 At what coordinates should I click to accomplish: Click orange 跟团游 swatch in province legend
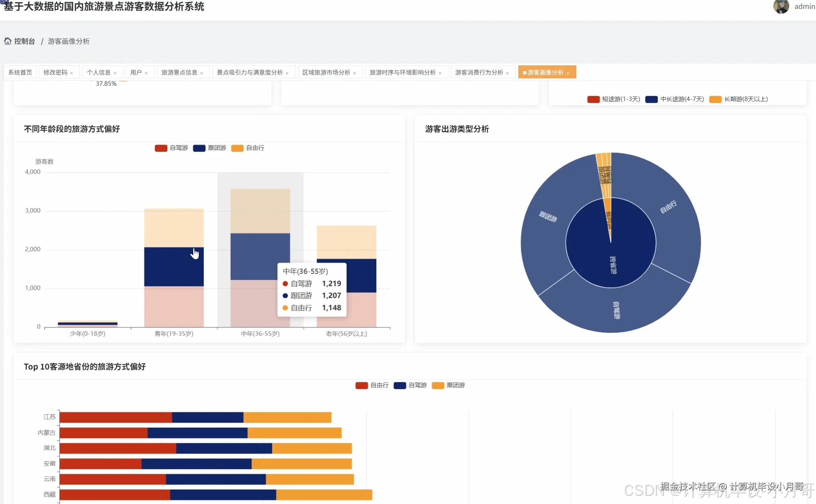click(438, 386)
